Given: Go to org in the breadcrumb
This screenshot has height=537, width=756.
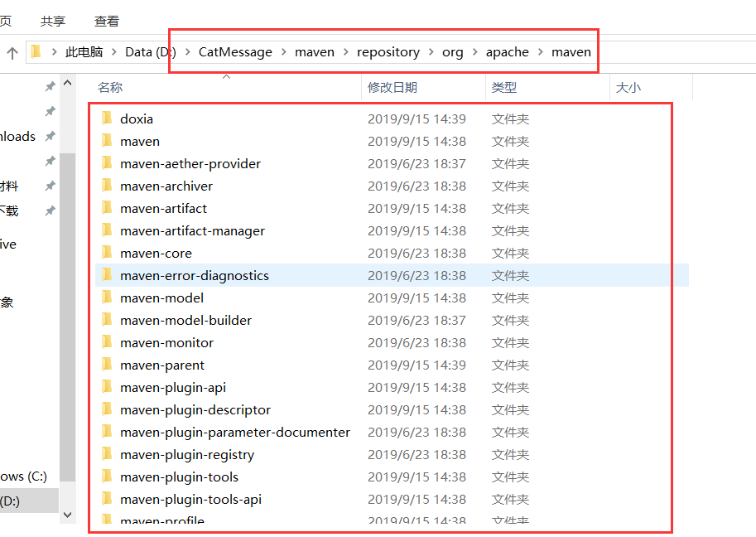Looking at the screenshot, I should point(453,51).
